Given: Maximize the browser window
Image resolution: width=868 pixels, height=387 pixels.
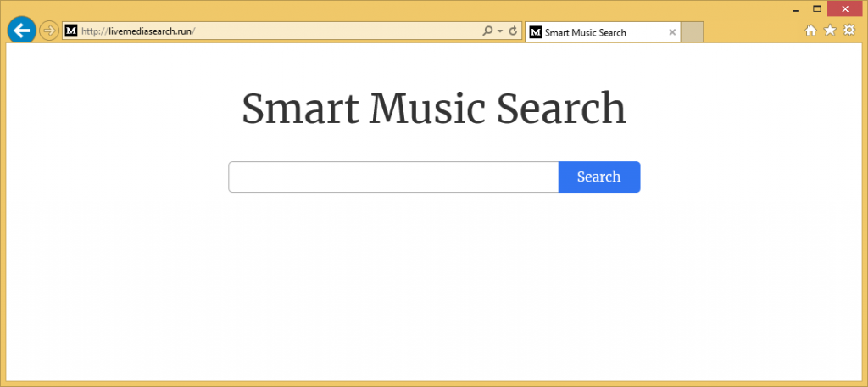Looking at the screenshot, I should 817,8.
